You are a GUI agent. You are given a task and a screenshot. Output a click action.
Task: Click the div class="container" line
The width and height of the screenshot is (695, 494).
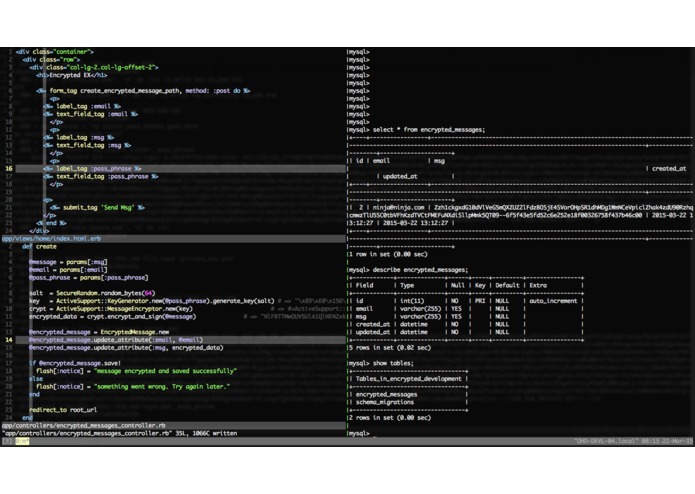(x=55, y=52)
